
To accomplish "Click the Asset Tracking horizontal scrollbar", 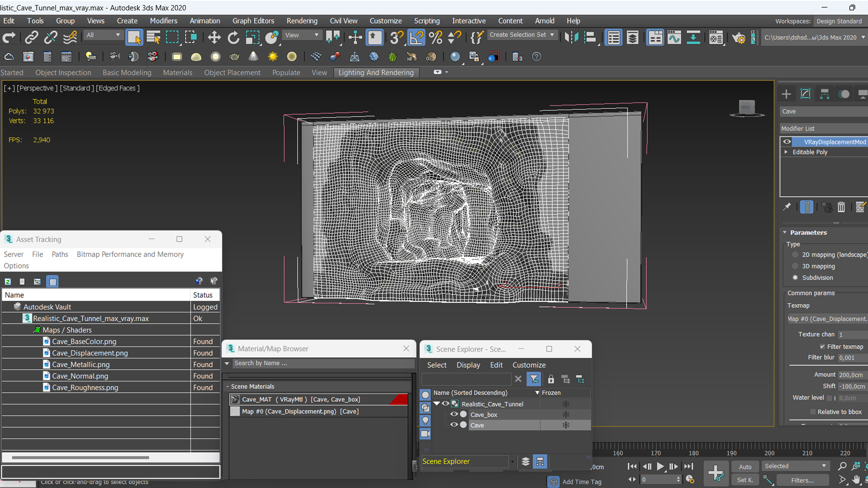I will [80, 458].
